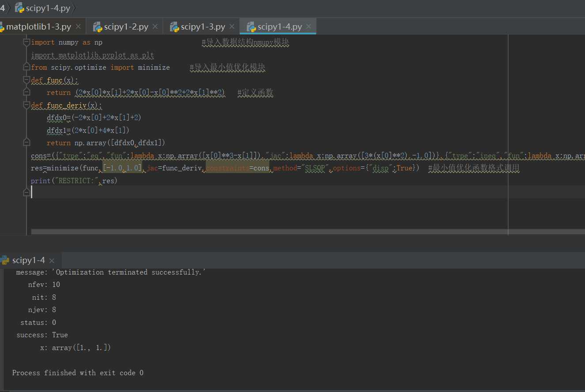Click the 'x: array([1., 1.])' result line
585x392 pixels.
pos(75,347)
